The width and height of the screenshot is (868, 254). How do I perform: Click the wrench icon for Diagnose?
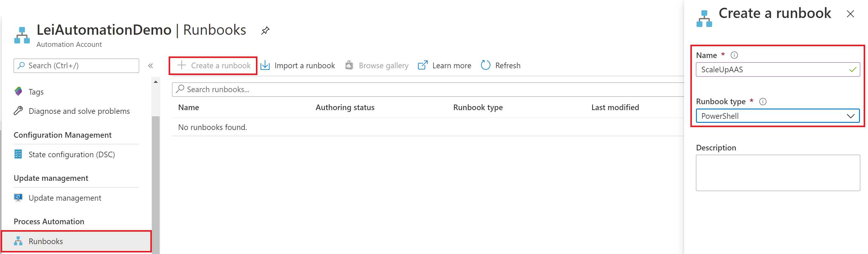pos(18,111)
